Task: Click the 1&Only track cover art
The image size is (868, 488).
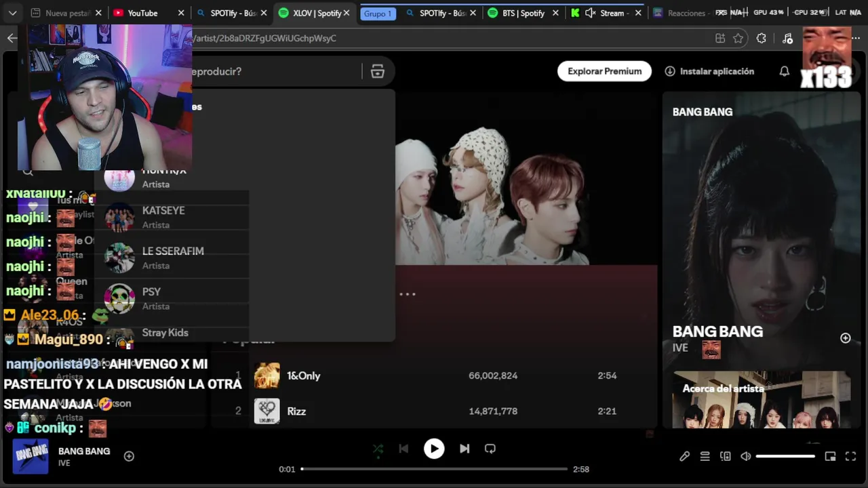Action: coord(267,375)
